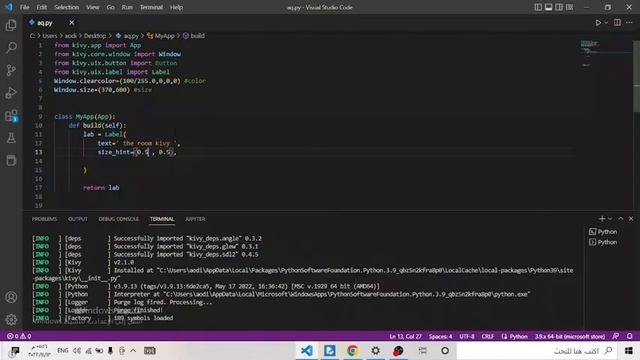Open the editor More Actions ellipsis
The image size is (640, 360).
(x=629, y=23)
